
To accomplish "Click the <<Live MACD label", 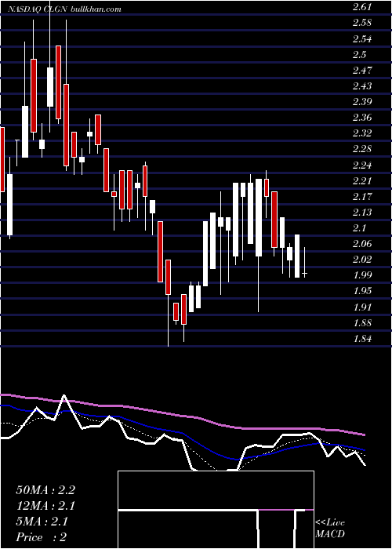I will 330,529.
